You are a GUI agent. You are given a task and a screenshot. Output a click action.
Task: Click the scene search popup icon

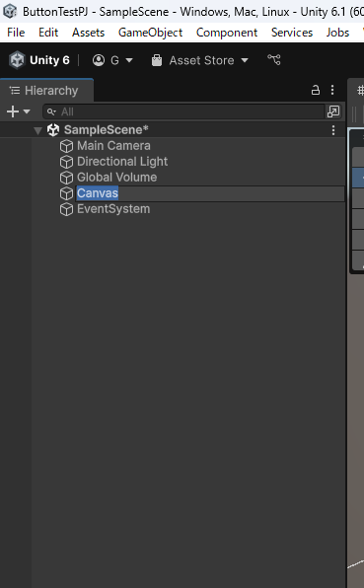(333, 111)
